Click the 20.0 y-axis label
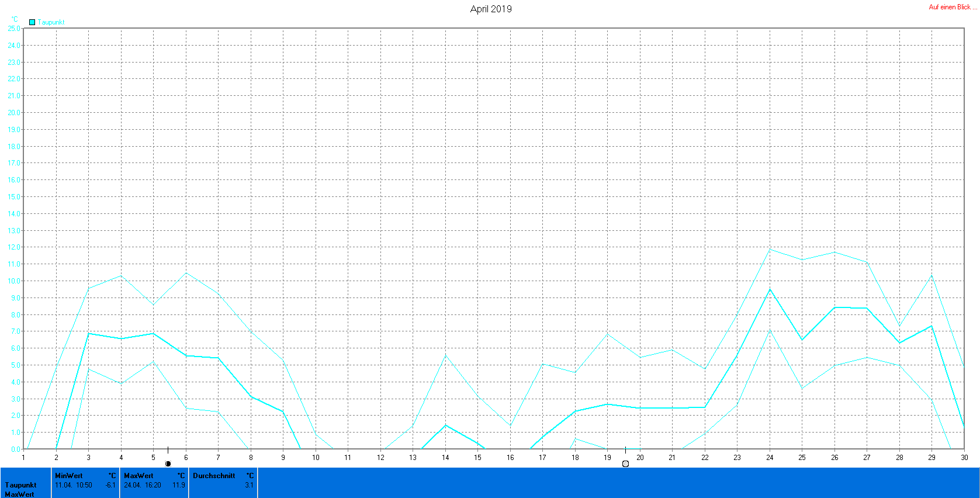Screen dimensions: 980x498 (13, 112)
